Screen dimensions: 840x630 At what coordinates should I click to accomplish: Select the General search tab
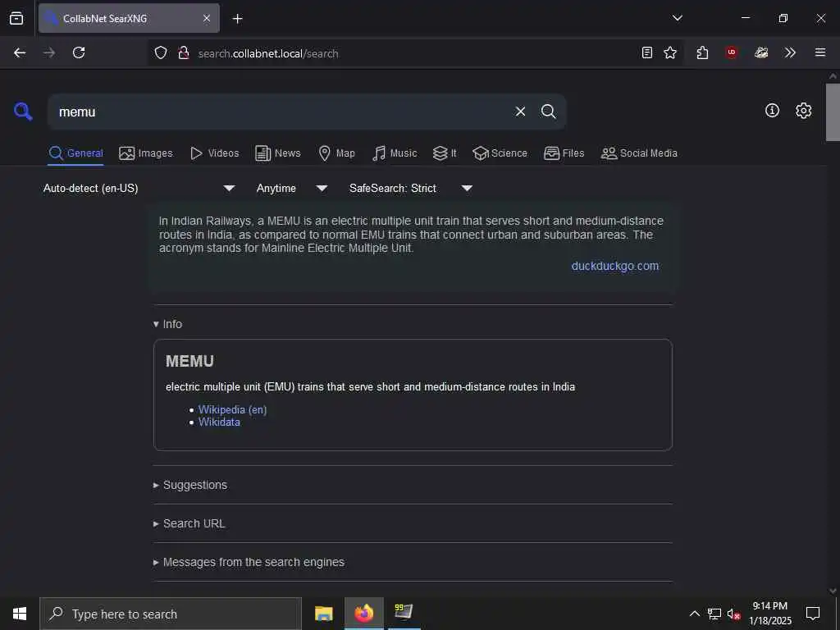[75, 153]
